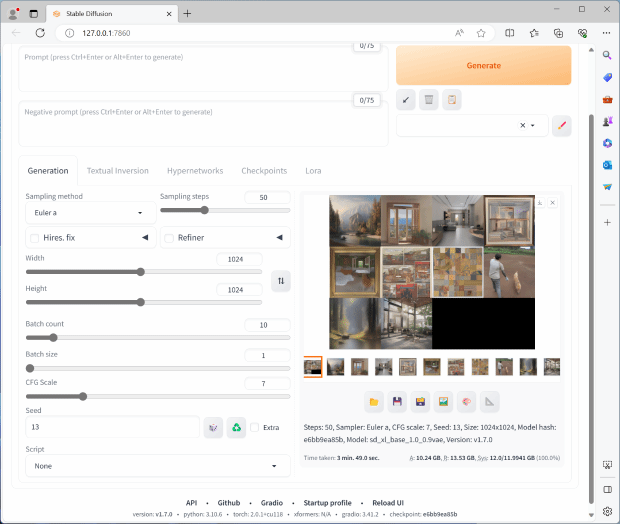The image size is (620, 524).
Task: Enable the Hires. fix checkbox
Action: (34, 238)
